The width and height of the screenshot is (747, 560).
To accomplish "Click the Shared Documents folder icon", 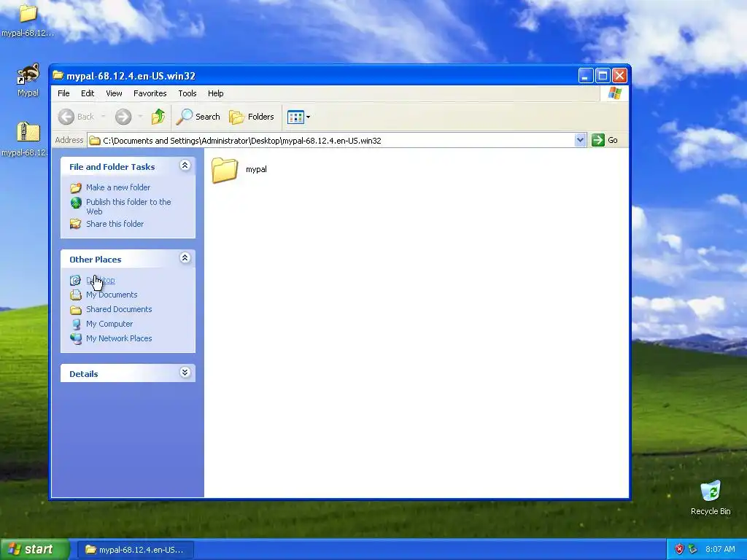I will pos(76,310).
